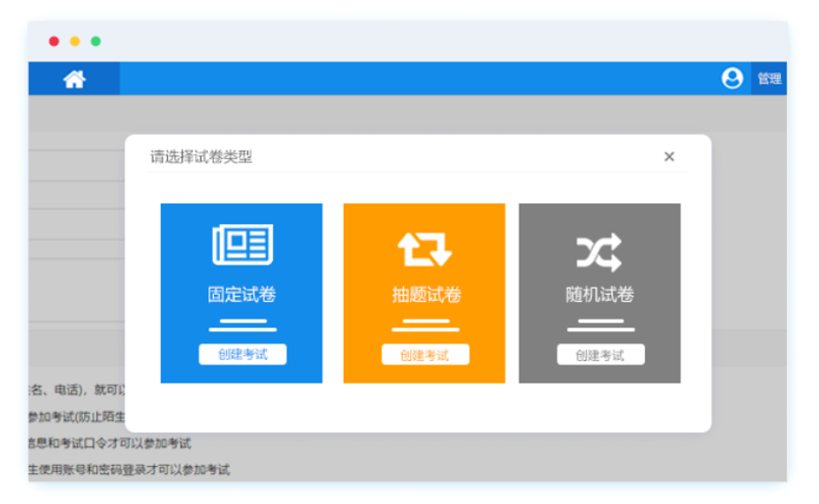Select the 固定试卷 title text
The width and height of the screenshot is (819, 504).
point(242,295)
